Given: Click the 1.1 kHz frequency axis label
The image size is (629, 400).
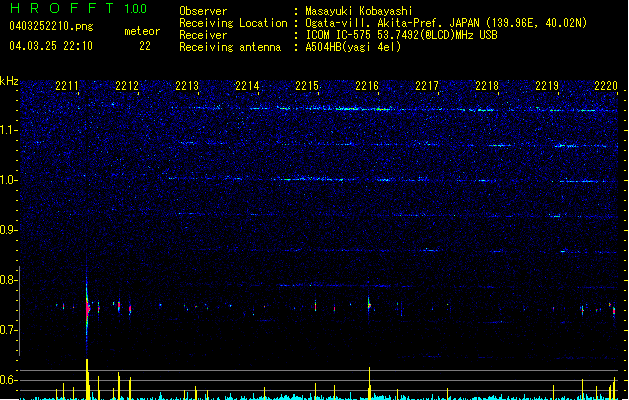Looking at the screenshot, I should (9, 130).
